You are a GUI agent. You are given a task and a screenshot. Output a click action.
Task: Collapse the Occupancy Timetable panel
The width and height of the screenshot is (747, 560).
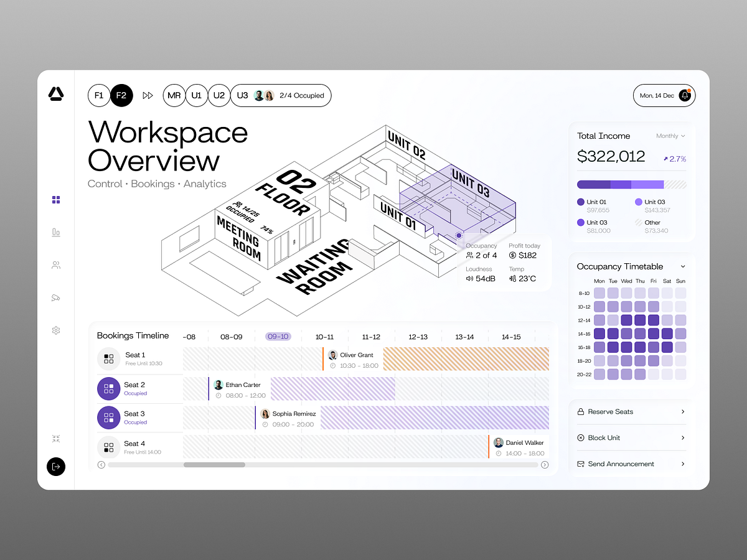point(683,266)
